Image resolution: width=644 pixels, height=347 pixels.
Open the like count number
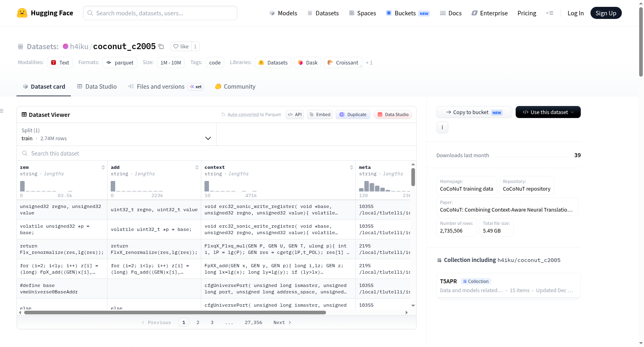tap(195, 46)
